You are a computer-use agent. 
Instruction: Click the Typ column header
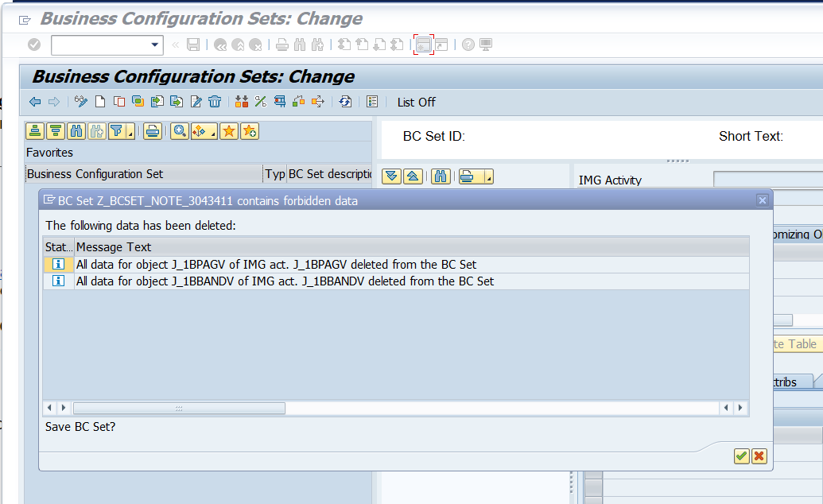[275, 174]
